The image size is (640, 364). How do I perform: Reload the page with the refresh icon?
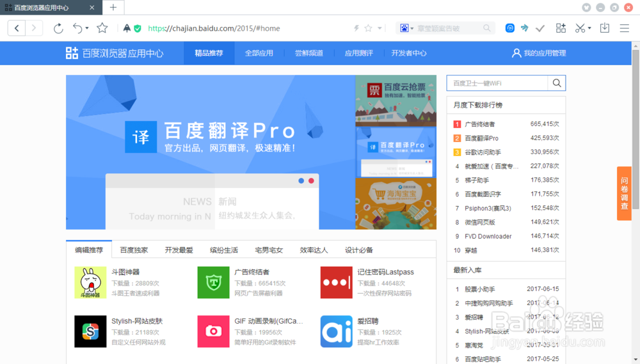tap(58, 28)
